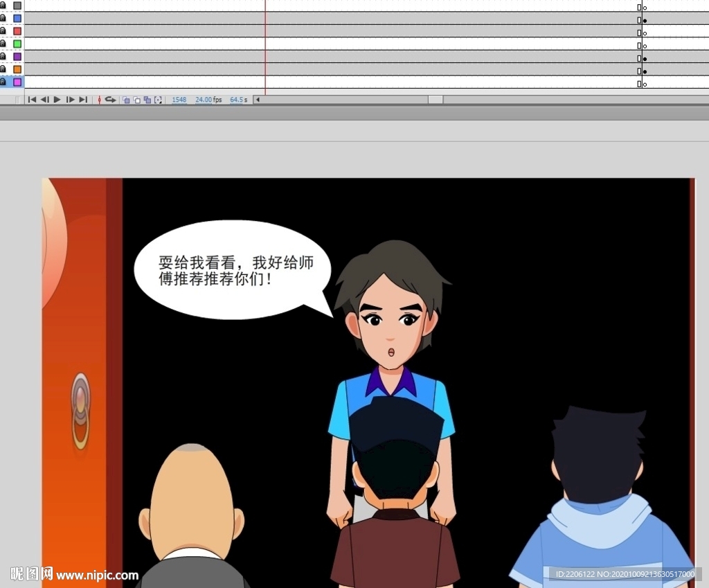This screenshot has width=709, height=588.
Task: Enable onion skin outlines
Action: tap(136, 100)
